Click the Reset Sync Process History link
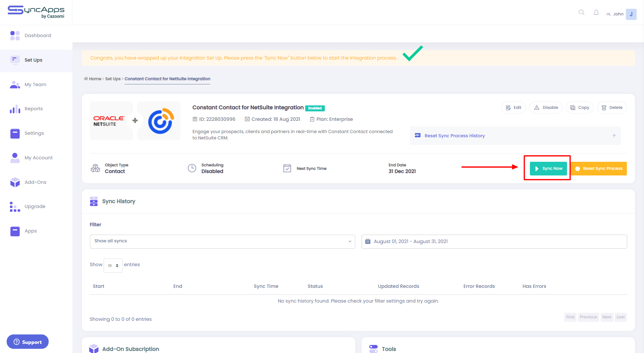 coord(455,136)
